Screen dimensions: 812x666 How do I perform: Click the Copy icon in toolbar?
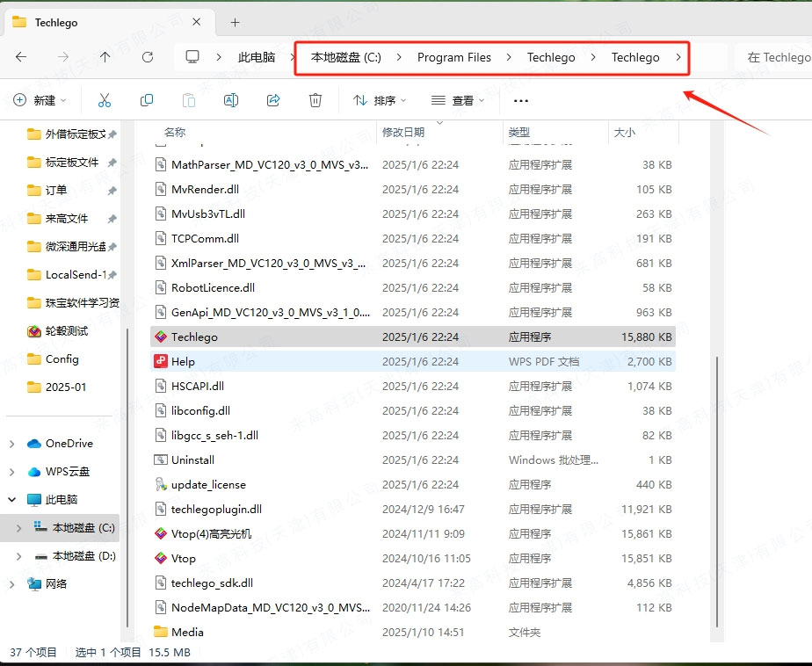(147, 101)
